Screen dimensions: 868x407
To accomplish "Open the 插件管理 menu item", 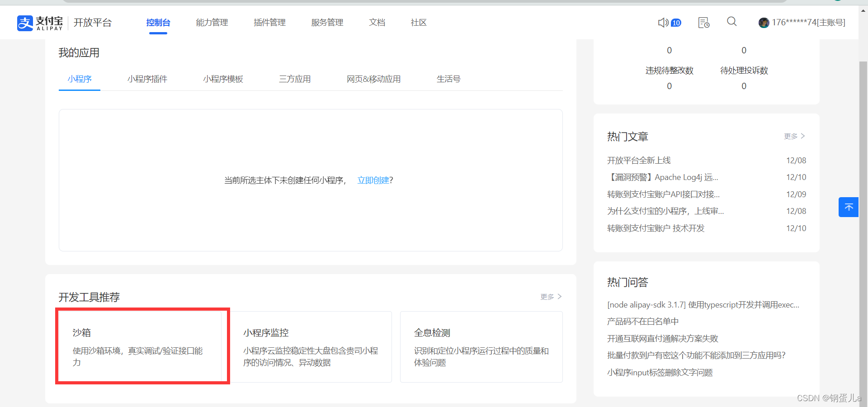I will (x=270, y=23).
